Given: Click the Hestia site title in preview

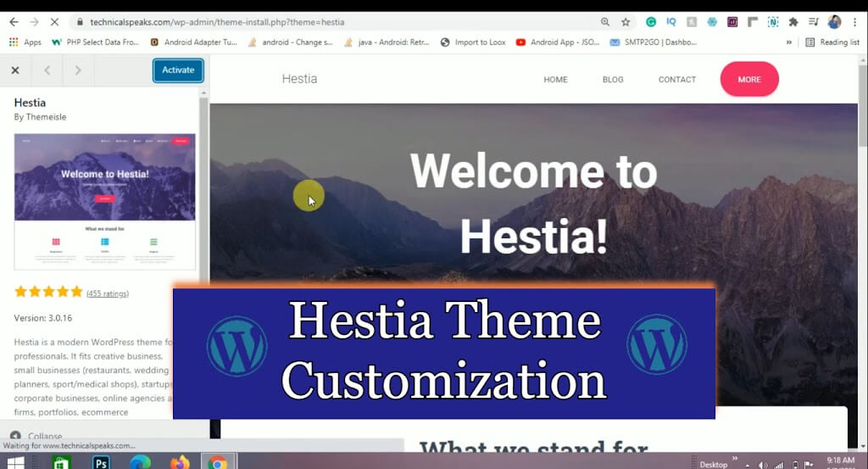Looking at the screenshot, I should 299,79.
